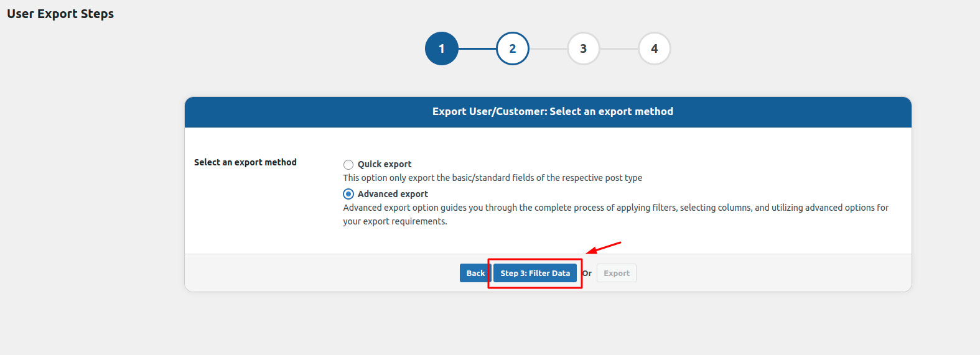Click step 1 circle in progress indicator

pos(442,48)
